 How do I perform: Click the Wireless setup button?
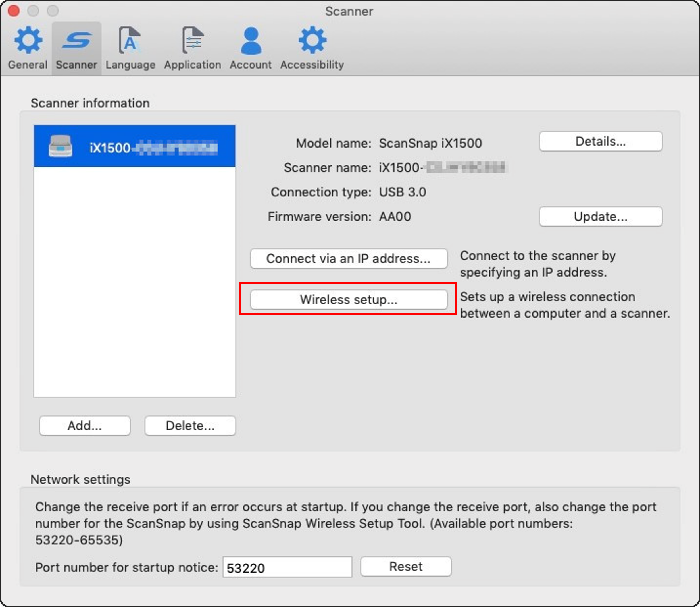[349, 300]
